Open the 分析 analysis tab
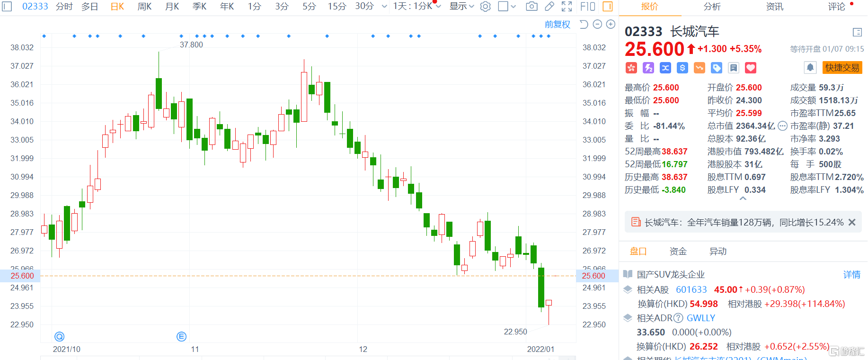Viewport: 868px width, 360px height. (x=712, y=7)
